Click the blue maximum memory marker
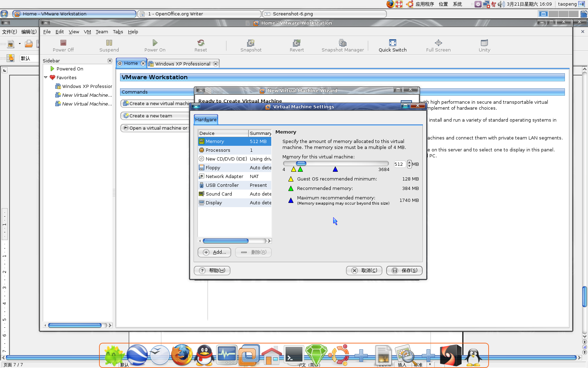This screenshot has width=588, height=368. point(335,169)
